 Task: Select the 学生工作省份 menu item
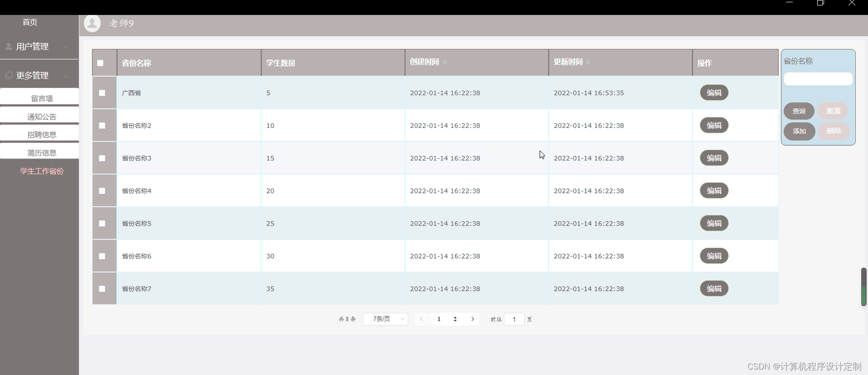[42, 171]
